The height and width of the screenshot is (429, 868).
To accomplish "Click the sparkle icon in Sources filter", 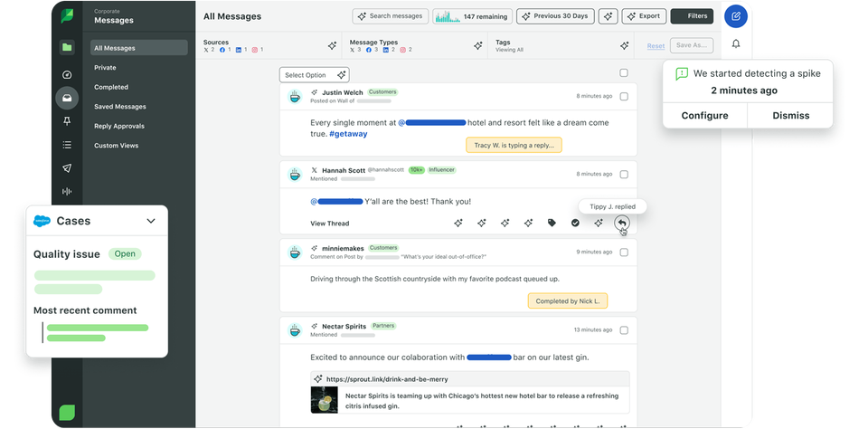I will tap(332, 46).
